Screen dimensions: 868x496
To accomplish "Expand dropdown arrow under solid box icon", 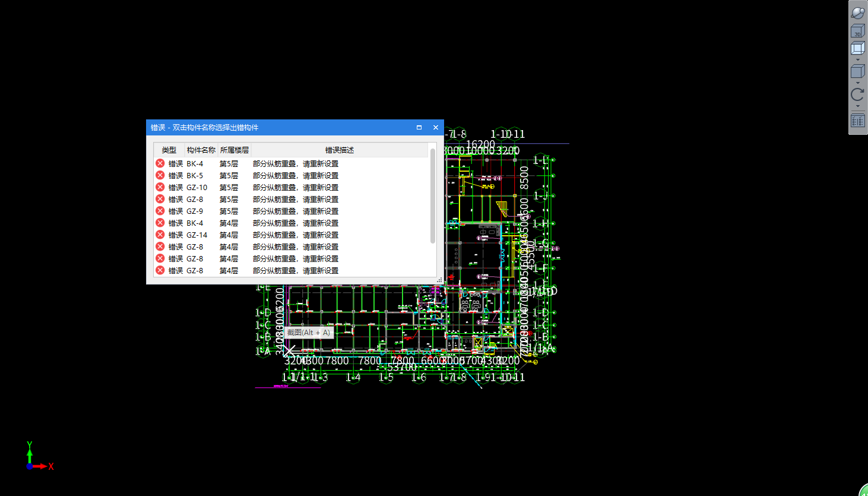I will click(x=858, y=83).
